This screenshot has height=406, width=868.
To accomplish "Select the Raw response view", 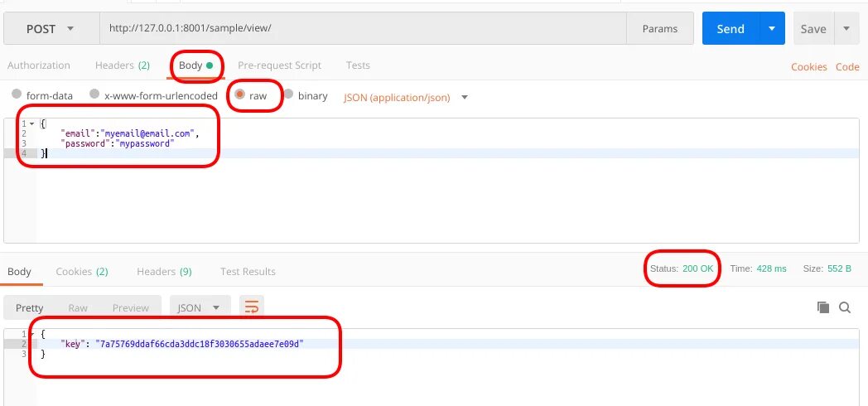I will [78, 308].
